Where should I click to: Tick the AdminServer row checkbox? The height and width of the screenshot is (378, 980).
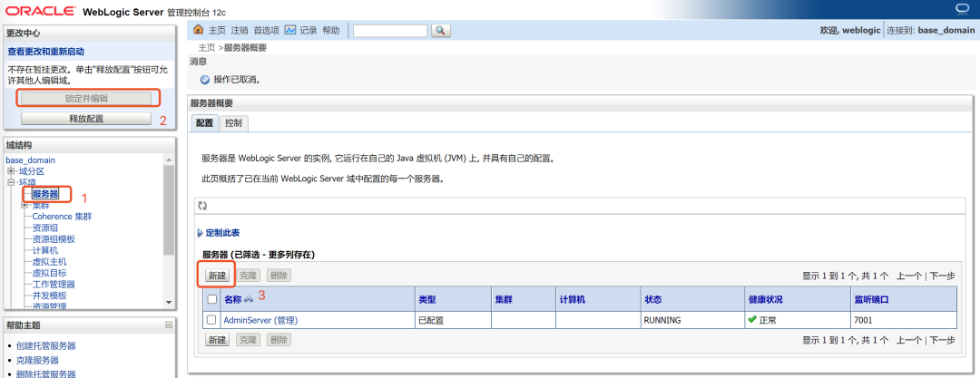(211, 320)
